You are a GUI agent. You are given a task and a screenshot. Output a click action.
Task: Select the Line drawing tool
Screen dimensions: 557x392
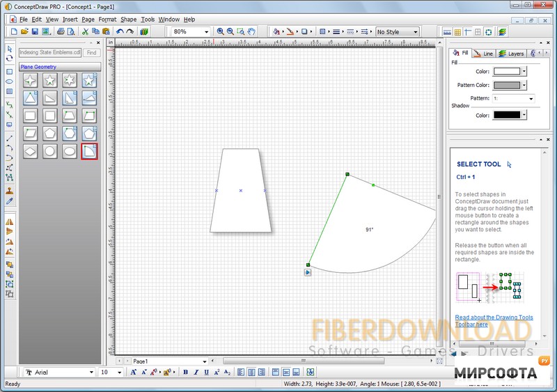(10, 139)
